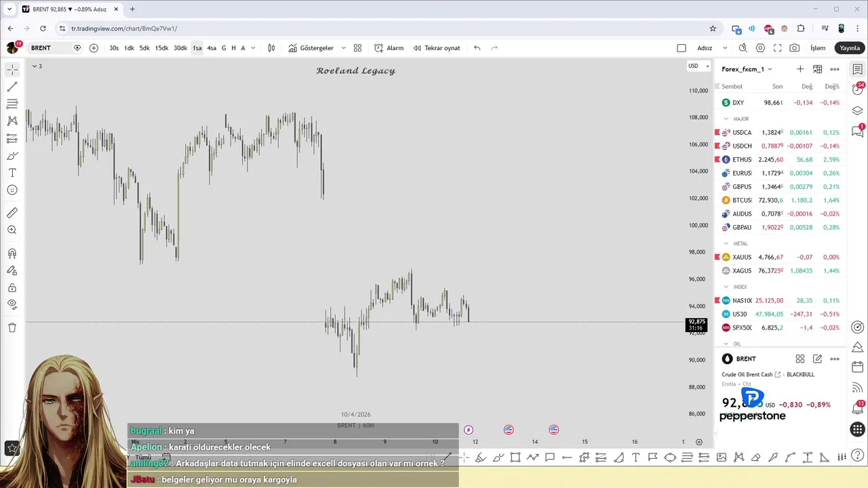868x488 pixels.
Task: Click the Yayınla publish button
Action: click(850, 48)
